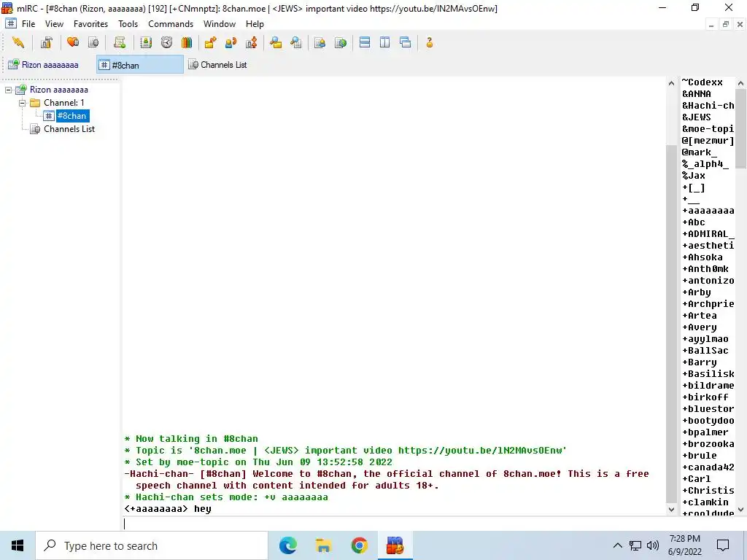Open the Help menu
This screenshot has width=747, height=560.
coord(255,24)
